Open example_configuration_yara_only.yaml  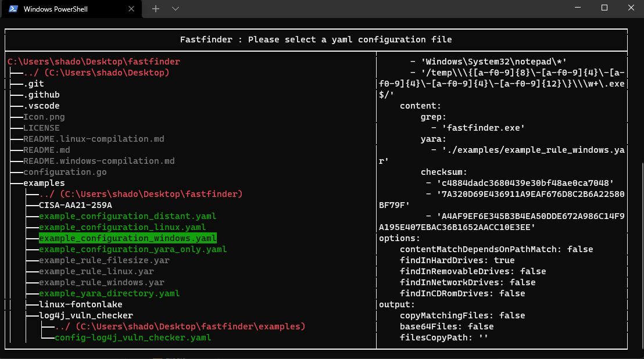click(132, 249)
